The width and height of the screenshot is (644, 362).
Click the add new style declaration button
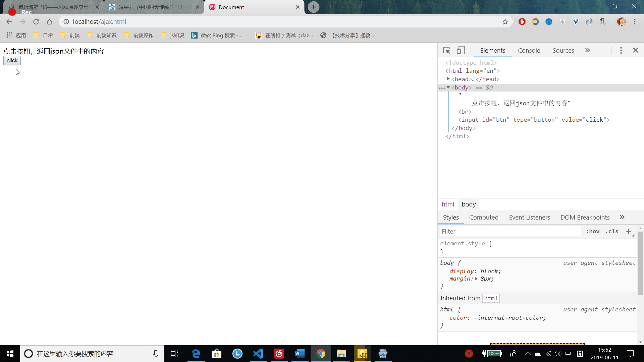[628, 231]
